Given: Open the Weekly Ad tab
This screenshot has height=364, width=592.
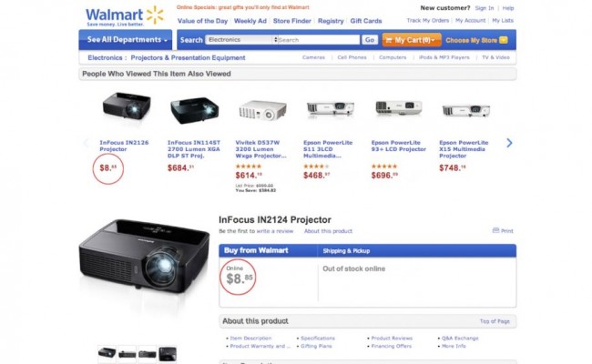Looking at the screenshot, I should tap(250, 20).
